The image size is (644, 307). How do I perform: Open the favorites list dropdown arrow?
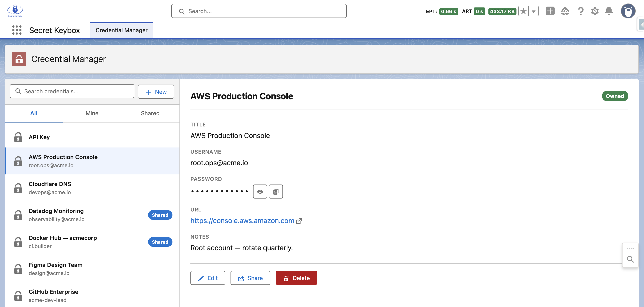[x=534, y=11]
